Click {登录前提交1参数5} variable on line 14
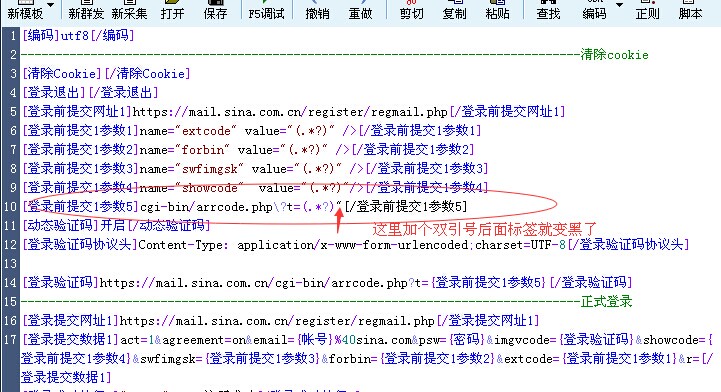721x392 pixels. tap(488, 282)
